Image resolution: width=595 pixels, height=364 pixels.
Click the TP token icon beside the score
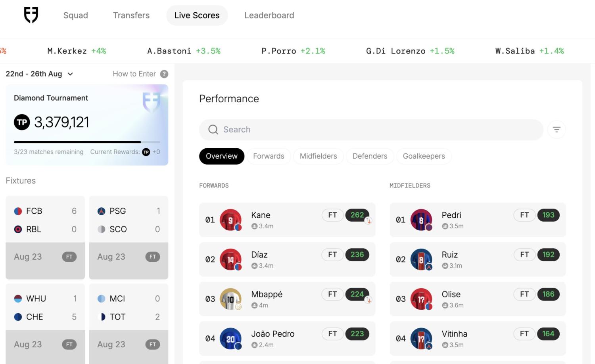(x=22, y=122)
